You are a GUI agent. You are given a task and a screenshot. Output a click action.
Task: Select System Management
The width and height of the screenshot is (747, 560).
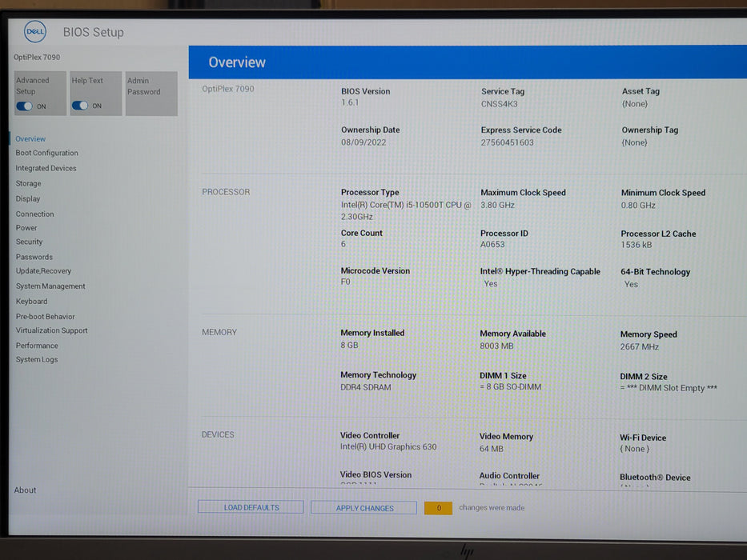50,286
